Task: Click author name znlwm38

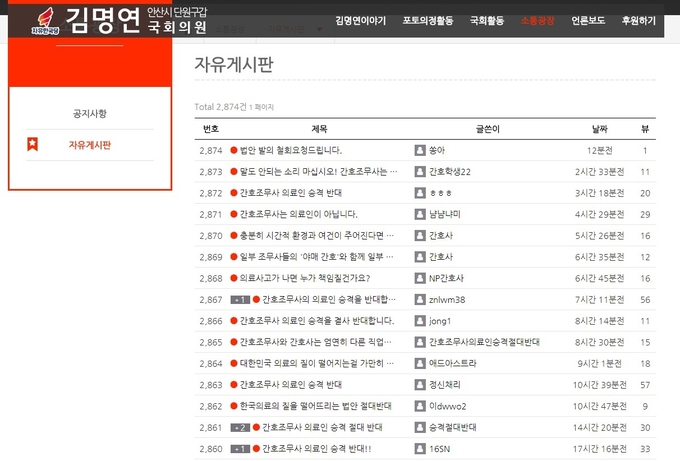Action: click(x=447, y=300)
